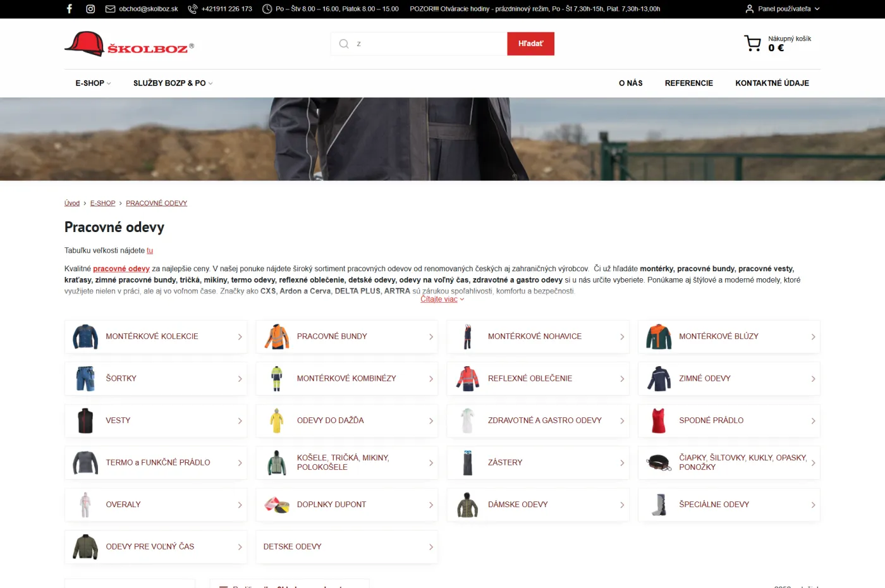Click the user profile icon
Viewport: 885px width, 588px height.
[750, 9]
